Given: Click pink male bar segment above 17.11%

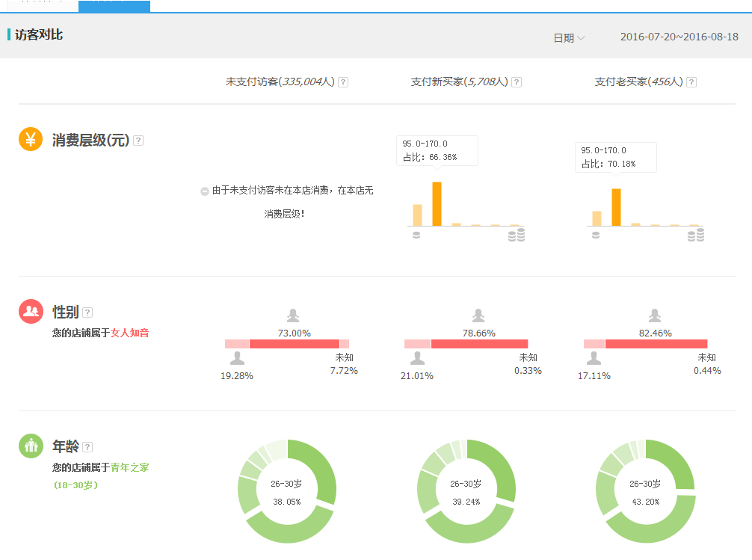Looking at the screenshot, I should pyautogui.click(x=594, y=344).
